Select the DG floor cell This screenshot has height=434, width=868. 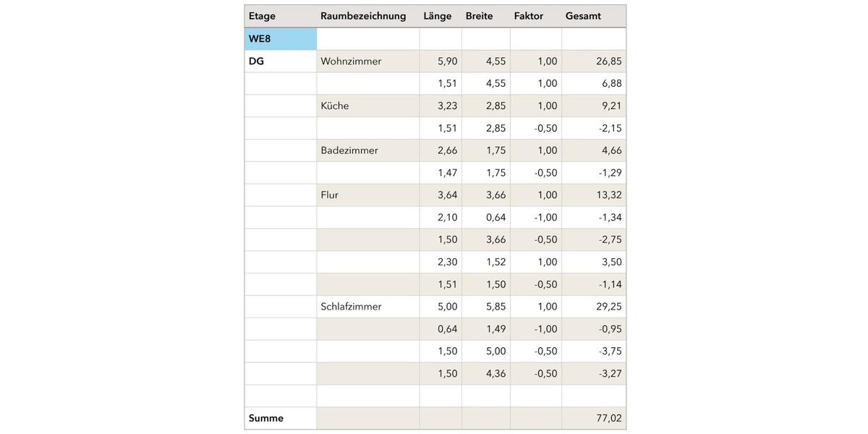(281, 61)
